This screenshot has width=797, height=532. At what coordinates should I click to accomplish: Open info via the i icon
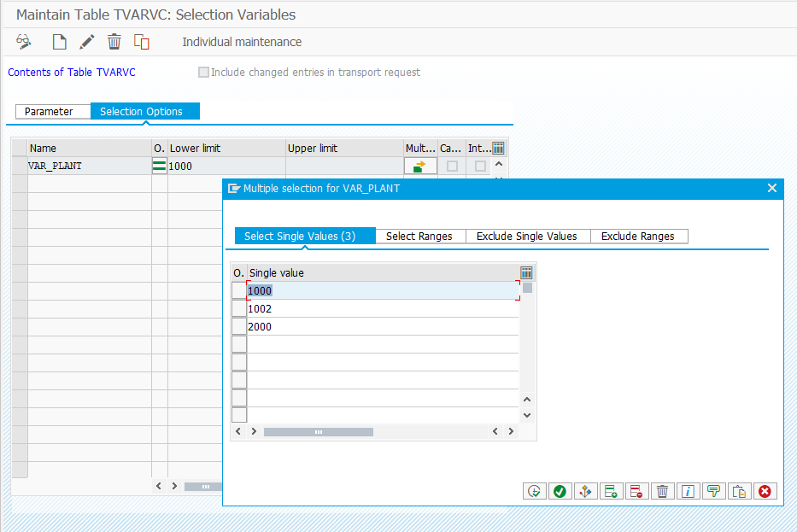pyautogui.click(x=688, y=491)
